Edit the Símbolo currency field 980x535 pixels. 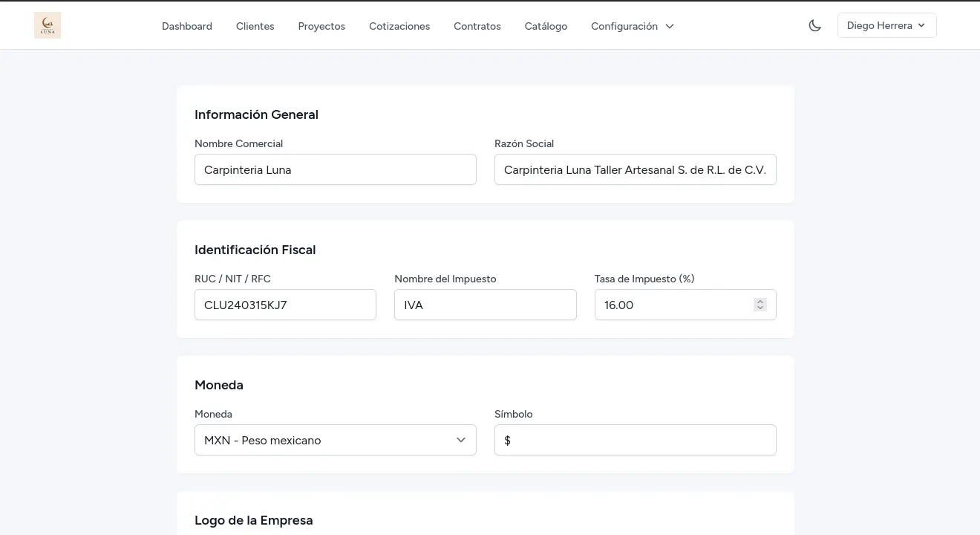point(636,440)
